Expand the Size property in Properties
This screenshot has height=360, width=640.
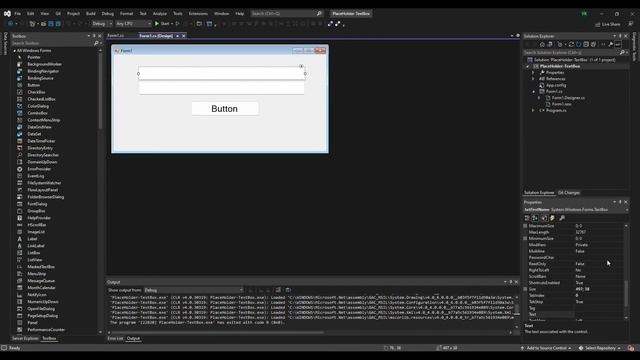[x=525, y=289]
